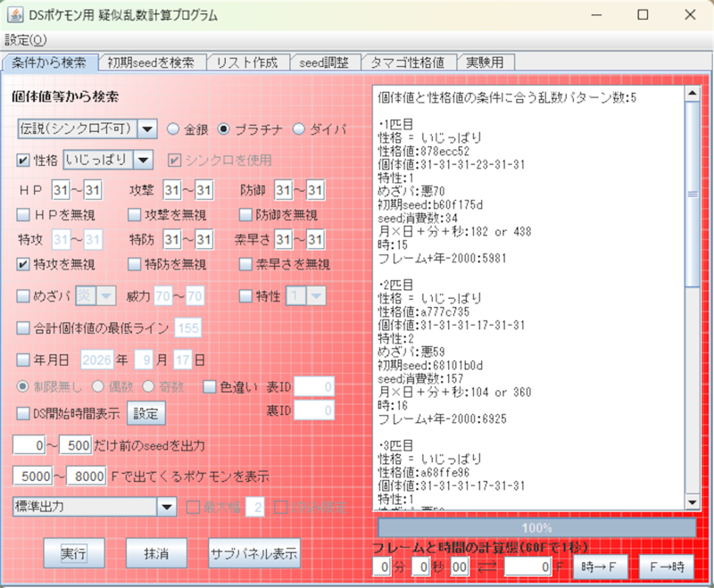Click the 抹消 button

tap(156, 553)
